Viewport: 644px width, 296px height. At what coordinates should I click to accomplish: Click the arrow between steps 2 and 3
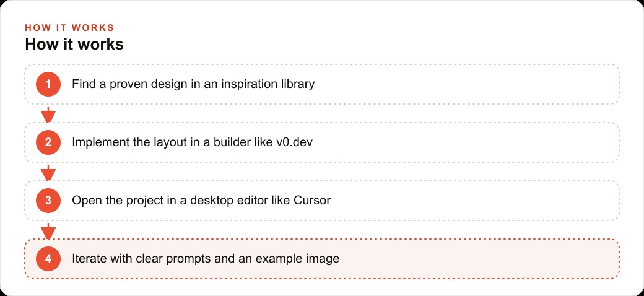coord(48,173)
